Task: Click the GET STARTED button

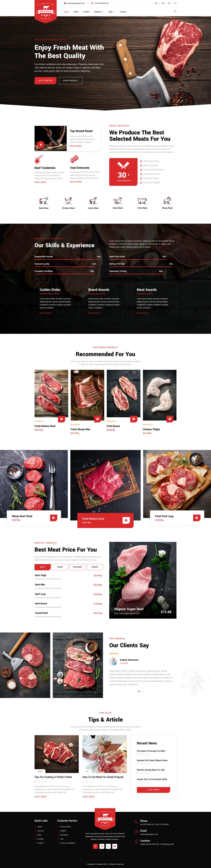Action: point(45,81)
